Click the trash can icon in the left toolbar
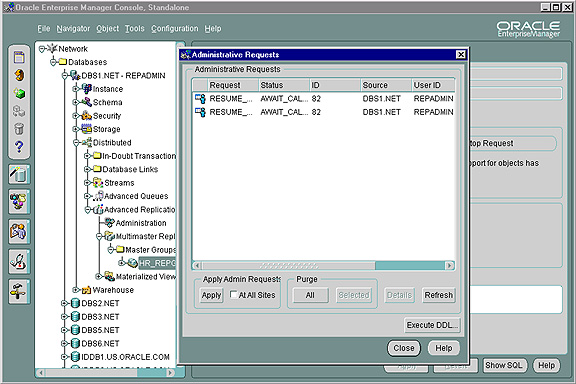Viewport: 576px width, 384px height. [x=19, y=129]
